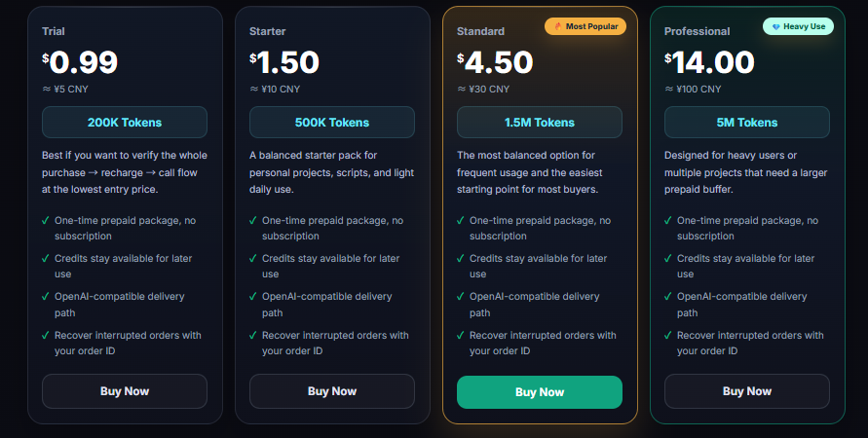Click checkmark beside Trial's recover interrupted orders

[x=46, y=336]
